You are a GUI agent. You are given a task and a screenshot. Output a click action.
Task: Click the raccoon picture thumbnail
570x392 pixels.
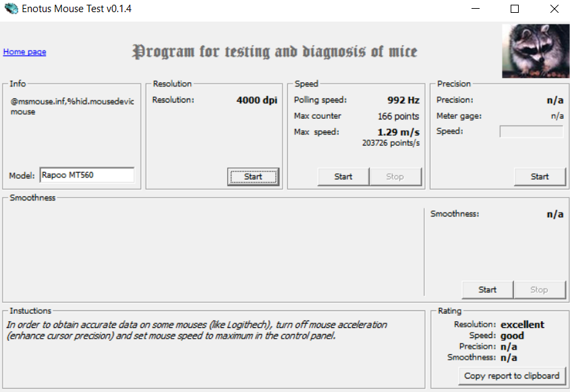pos(536,51)
